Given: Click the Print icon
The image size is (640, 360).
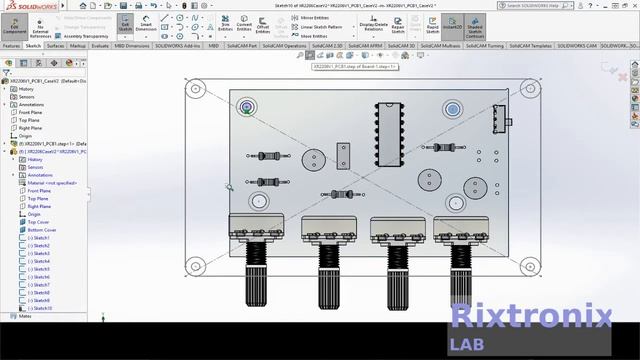Looking at the screenshot, I should click(x=138, y=6).
